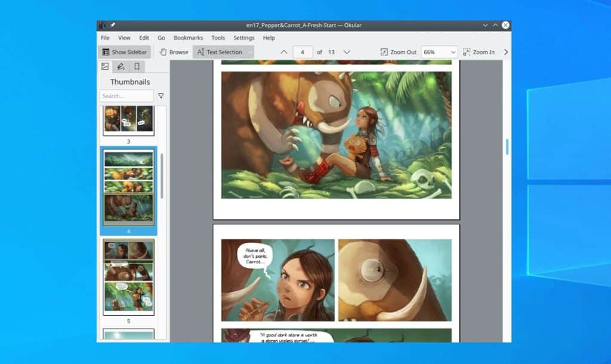Click the Zoom In button

479,52
